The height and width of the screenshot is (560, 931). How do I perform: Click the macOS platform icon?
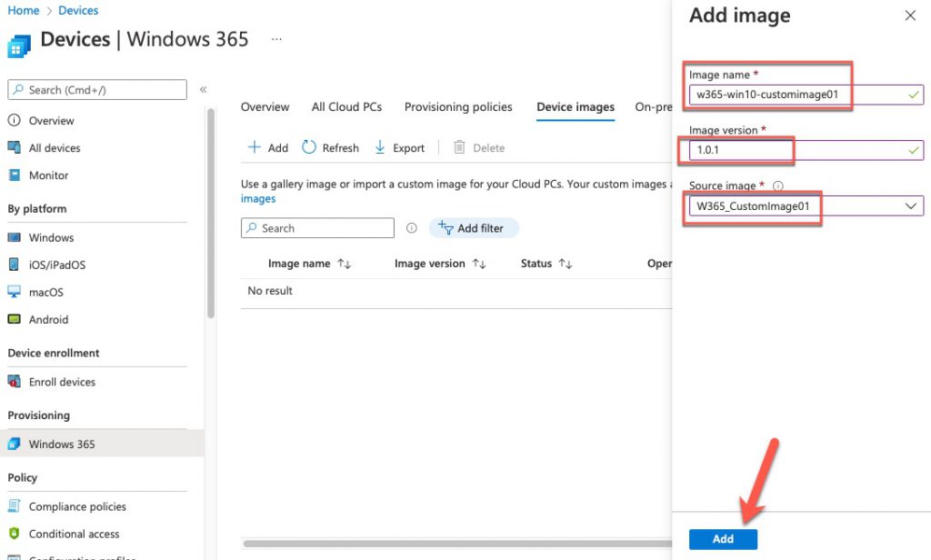[14, 292]
